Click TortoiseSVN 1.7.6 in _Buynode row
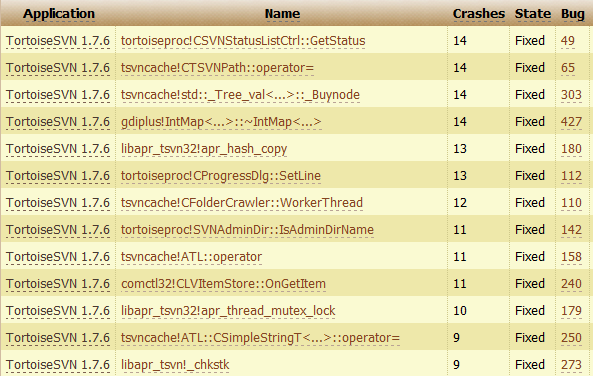The width and height of the screenshot is (593, 376). (58, 95)
